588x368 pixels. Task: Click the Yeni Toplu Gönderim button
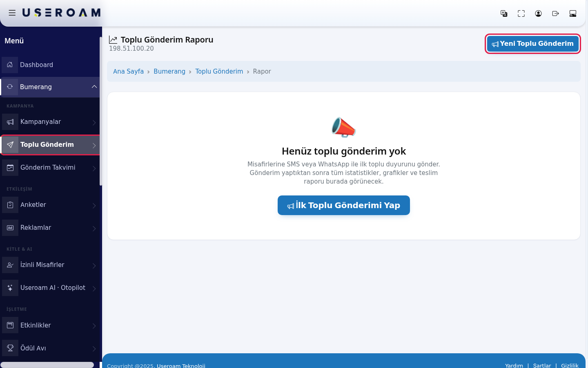[533, 44]
